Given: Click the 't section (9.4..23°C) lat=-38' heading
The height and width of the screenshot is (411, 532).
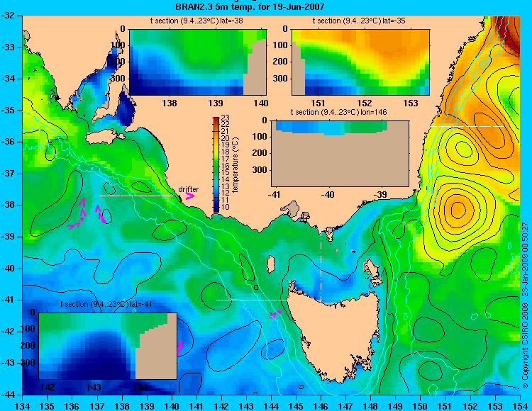Looking at the screenshot, I should pos(196,21).
